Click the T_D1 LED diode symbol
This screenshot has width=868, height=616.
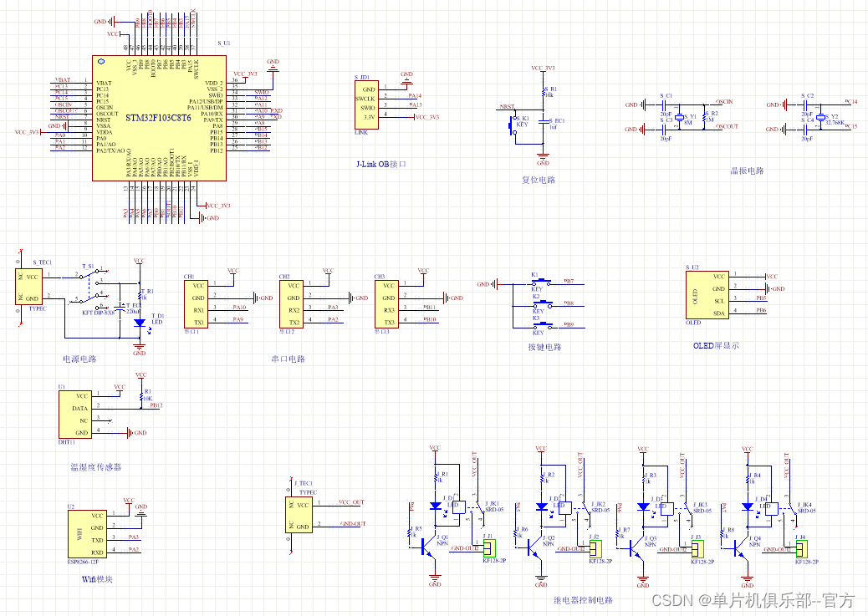point(140,323)
